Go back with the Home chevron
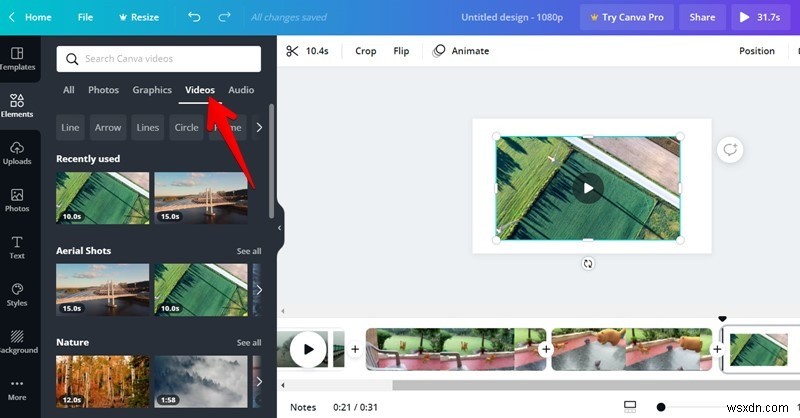800x418 pixels. pos(12,17)
